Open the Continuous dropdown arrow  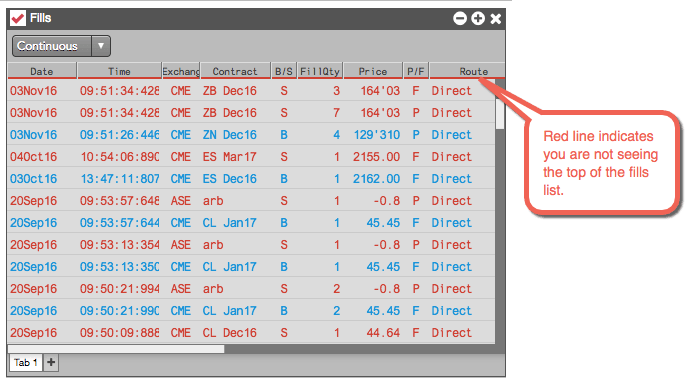(101, 46)
